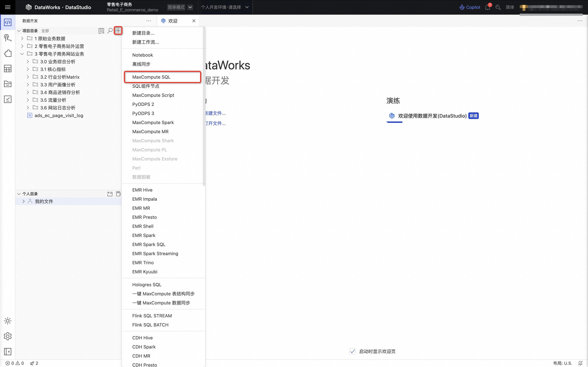Collapse the left sidebar panel toggle
Screen dimensions: 588x367
[8, 351]
